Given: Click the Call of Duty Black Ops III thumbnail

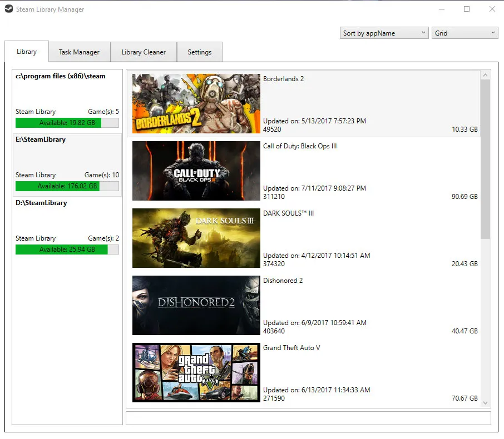Looking at the screenshot, I should click(196, 171).
